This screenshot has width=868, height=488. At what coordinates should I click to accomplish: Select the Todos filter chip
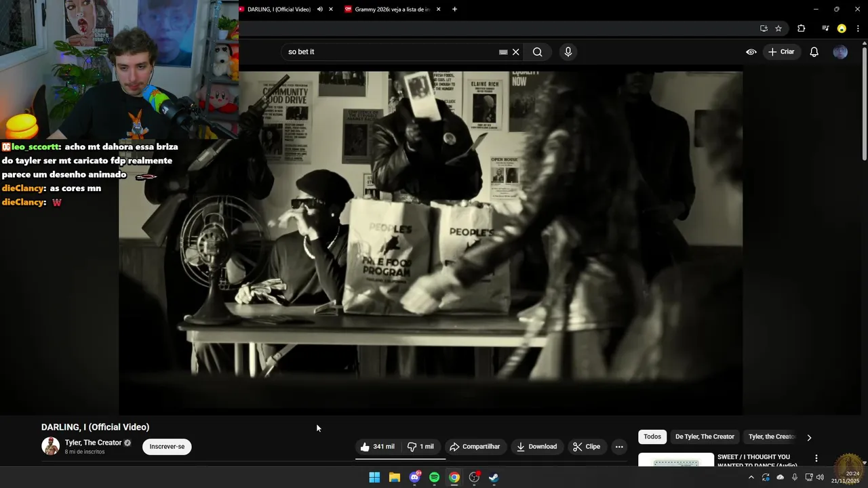point(652,437)
